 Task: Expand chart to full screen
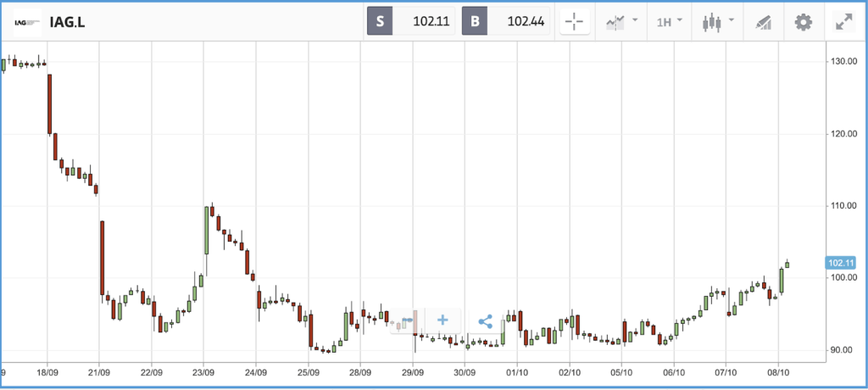tap(843, 22)
